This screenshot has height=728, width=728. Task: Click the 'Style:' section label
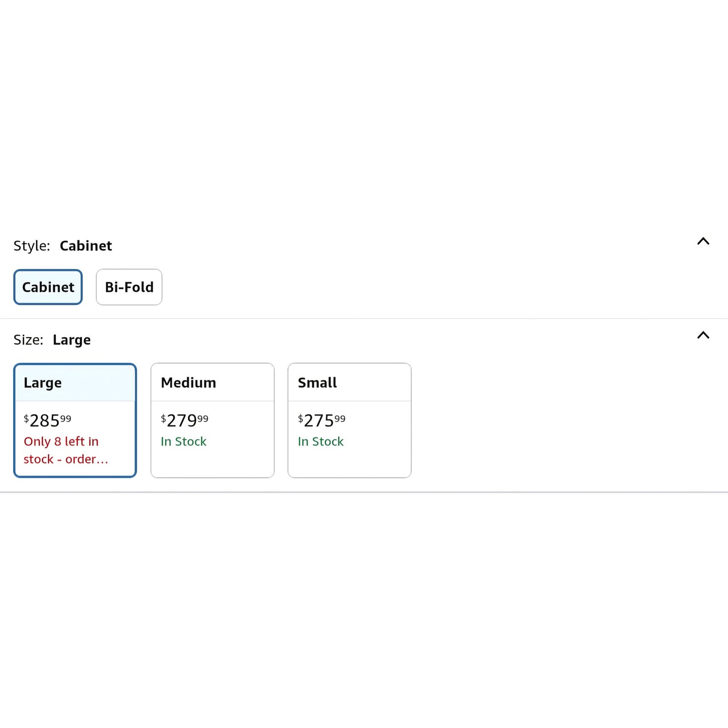pos(32,246)
